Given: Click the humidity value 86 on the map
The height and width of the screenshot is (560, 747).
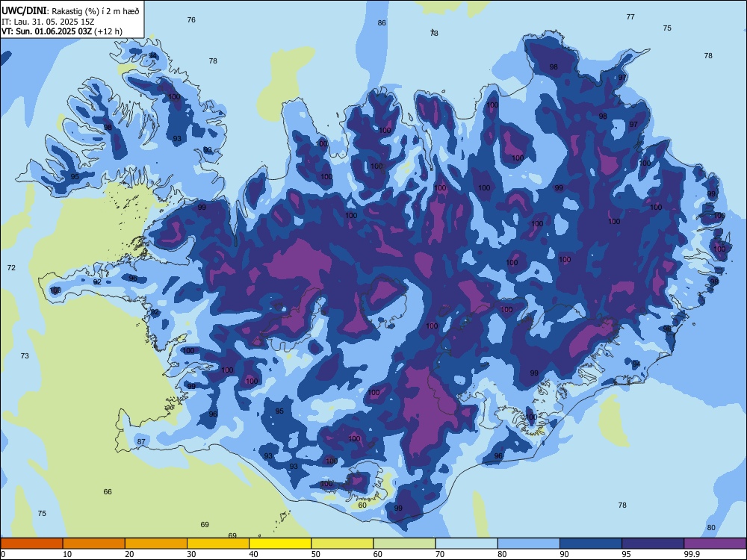Looking at the screenshot, I should coord(382,23).
